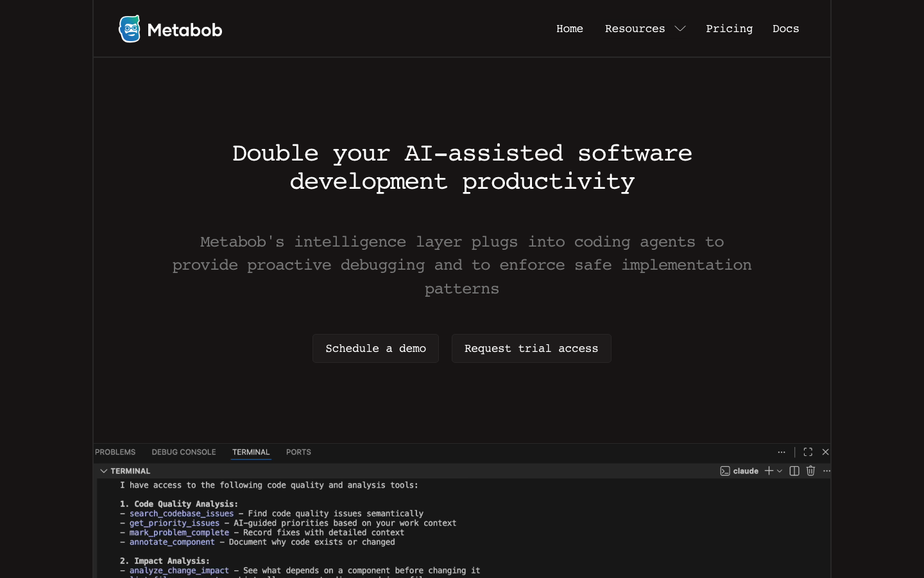Switch to the PORTS tab
This screenshot has height=578, width=924.
[x=298, y=452]
